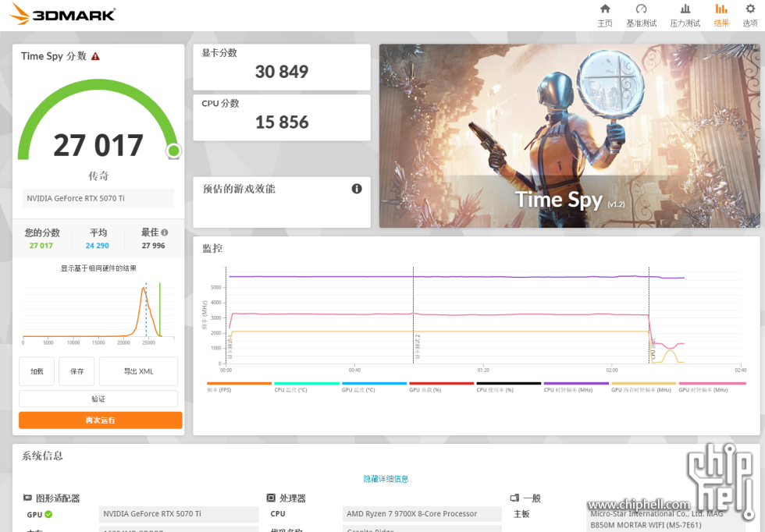Click info icon in estimated game performance panel
This screenshot has width=765, height=532.
click(x=357, y=189)
